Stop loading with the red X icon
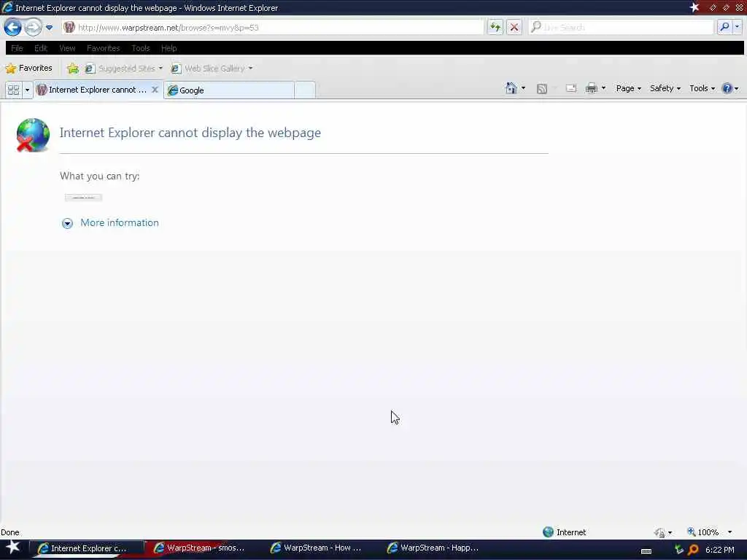Image resolution: width=747 pixels, height=560 pixels. point(514,28)
